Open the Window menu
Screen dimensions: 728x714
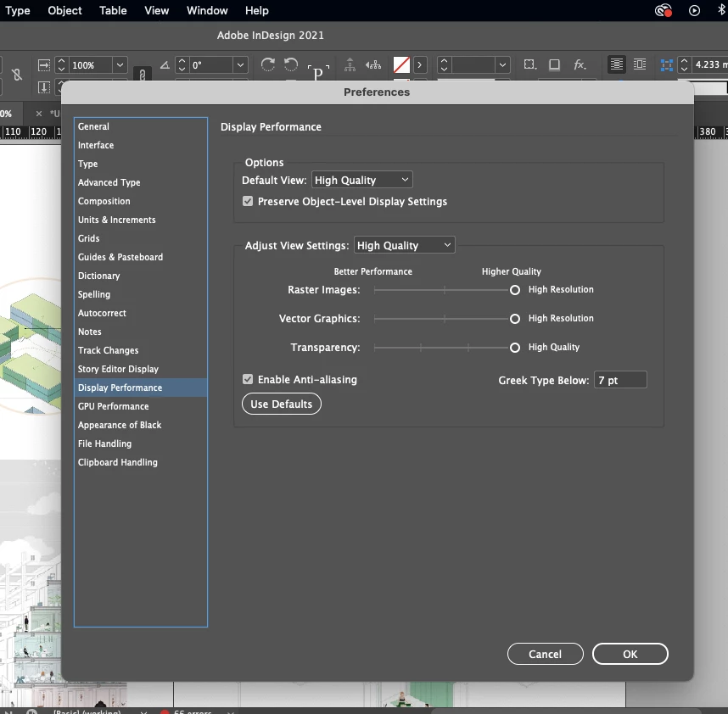[x=207, y=10]
